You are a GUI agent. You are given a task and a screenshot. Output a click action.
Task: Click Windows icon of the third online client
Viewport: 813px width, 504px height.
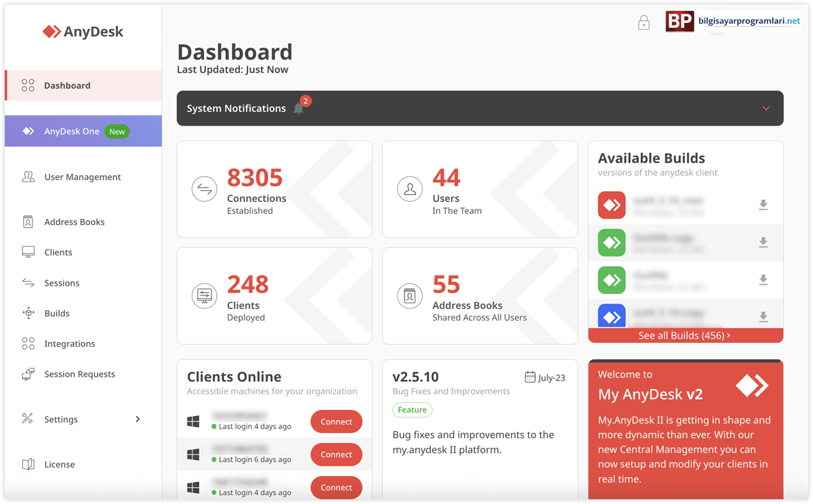pyautogui.click(x=194, y=487)
